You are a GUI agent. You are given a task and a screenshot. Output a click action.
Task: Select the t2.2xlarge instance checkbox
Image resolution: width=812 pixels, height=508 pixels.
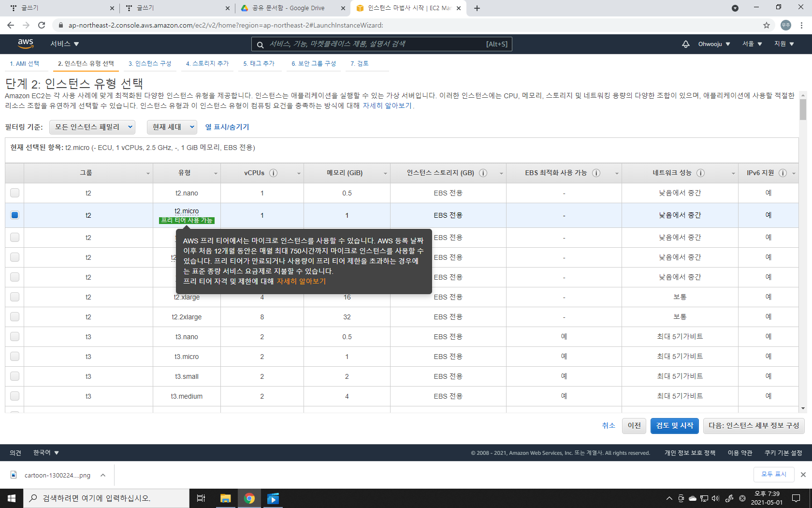(14, 316)
